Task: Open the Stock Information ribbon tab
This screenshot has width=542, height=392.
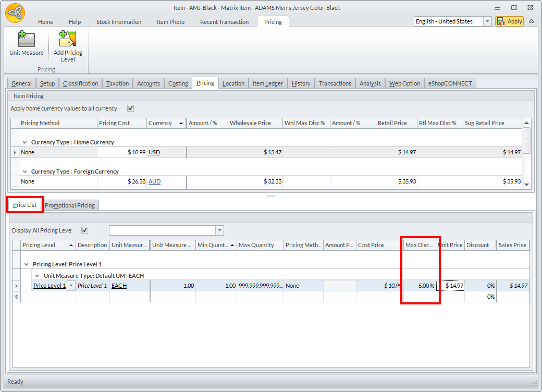Action: coord(118,22)
